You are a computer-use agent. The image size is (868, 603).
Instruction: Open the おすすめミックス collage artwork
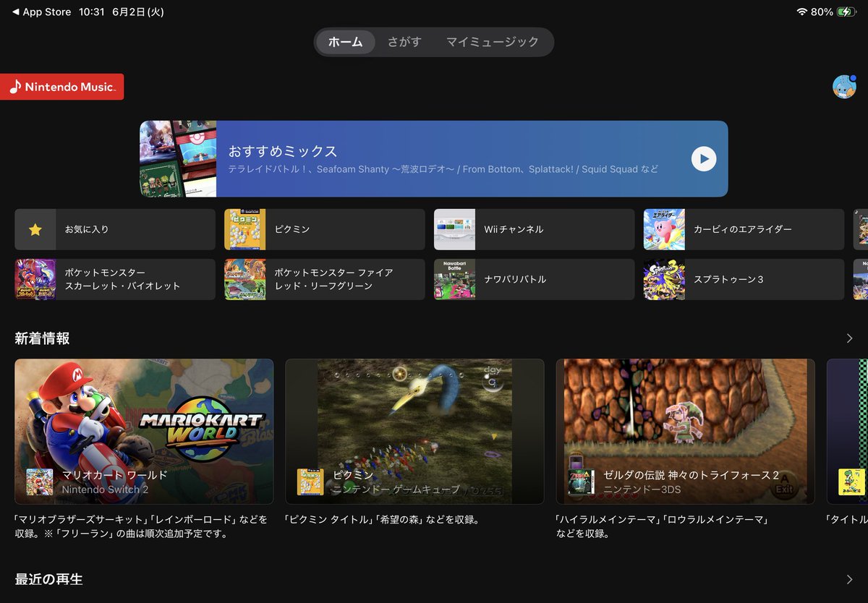(178, 159)
